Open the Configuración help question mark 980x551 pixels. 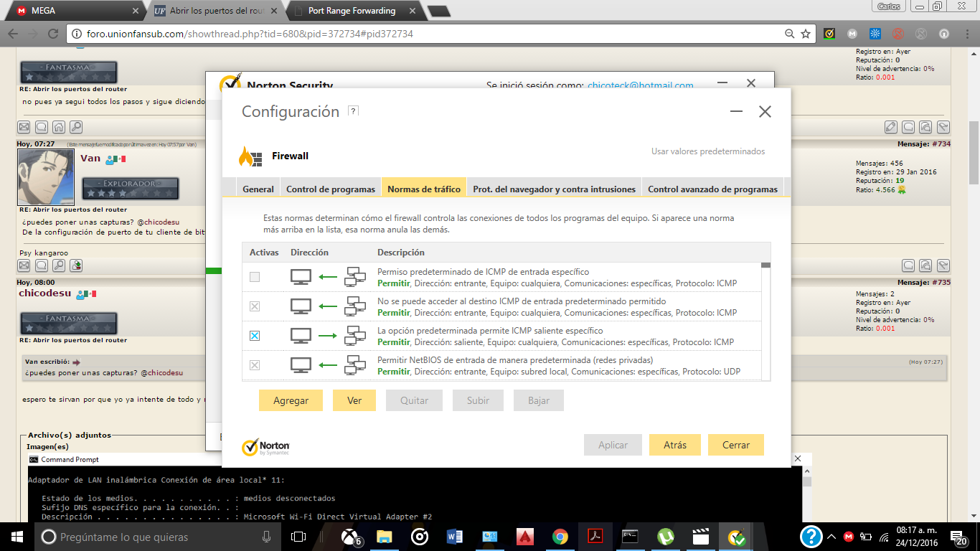pyautogui.click(x=353, y=111)
